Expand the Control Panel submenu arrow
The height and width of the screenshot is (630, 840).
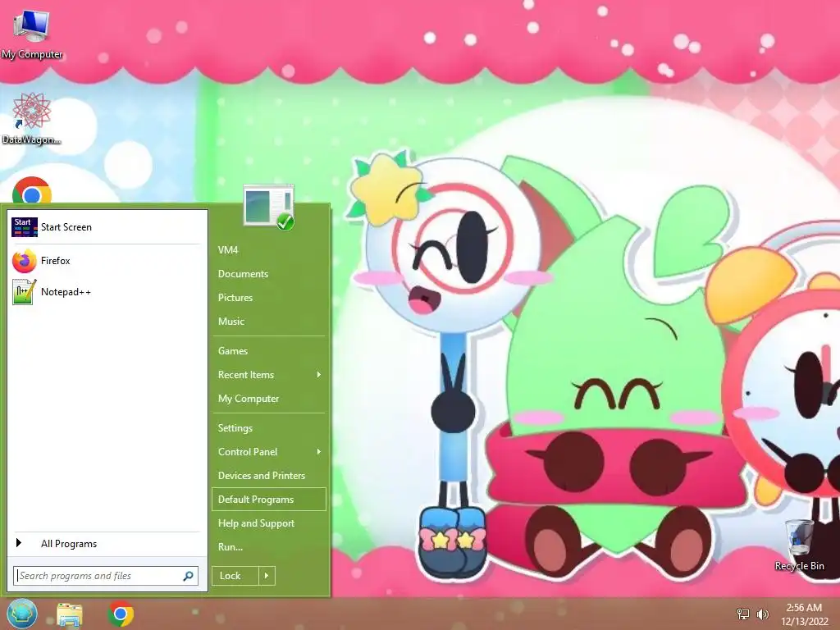coord(319,452)
